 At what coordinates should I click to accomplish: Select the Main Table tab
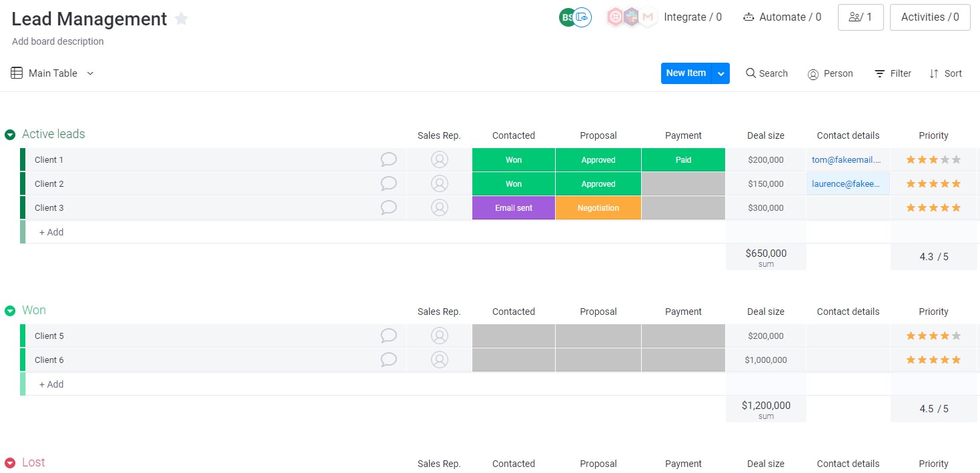45,73
